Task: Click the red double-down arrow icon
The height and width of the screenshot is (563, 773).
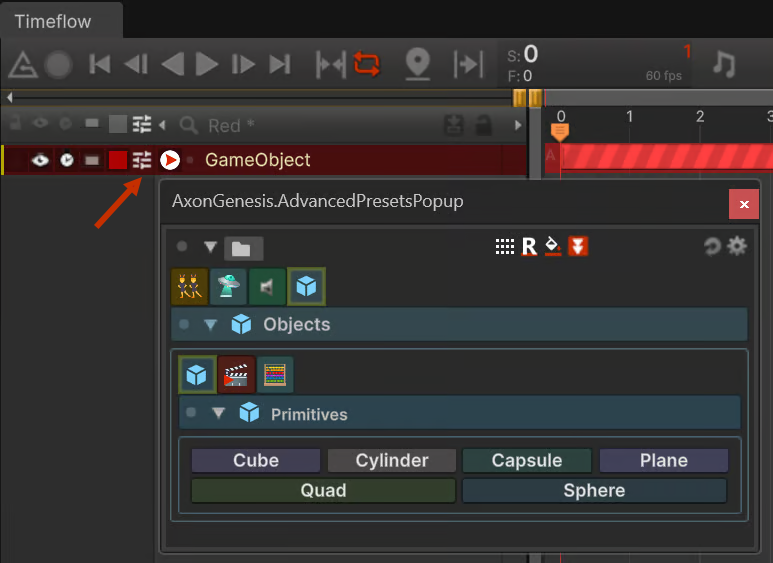Action: 578,246
